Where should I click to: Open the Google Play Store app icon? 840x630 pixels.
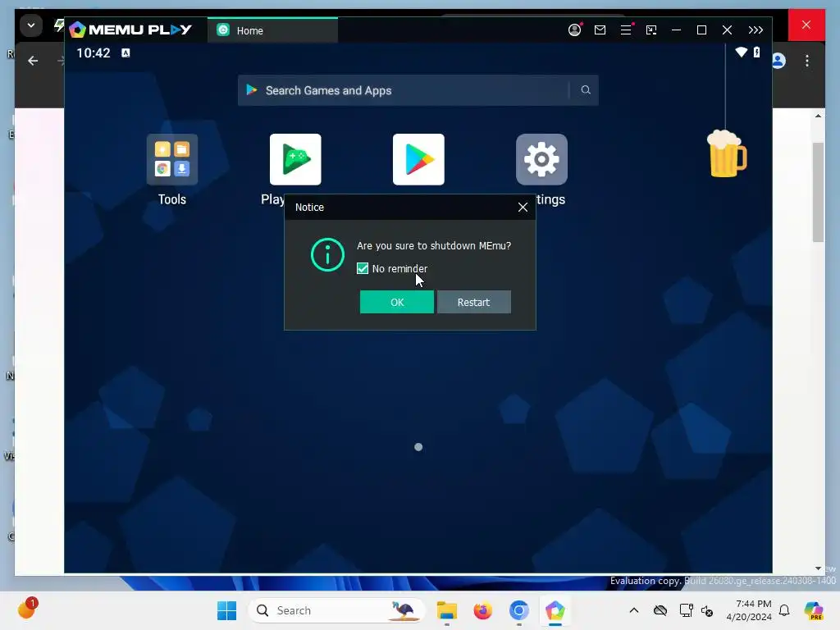pos(418,160)
